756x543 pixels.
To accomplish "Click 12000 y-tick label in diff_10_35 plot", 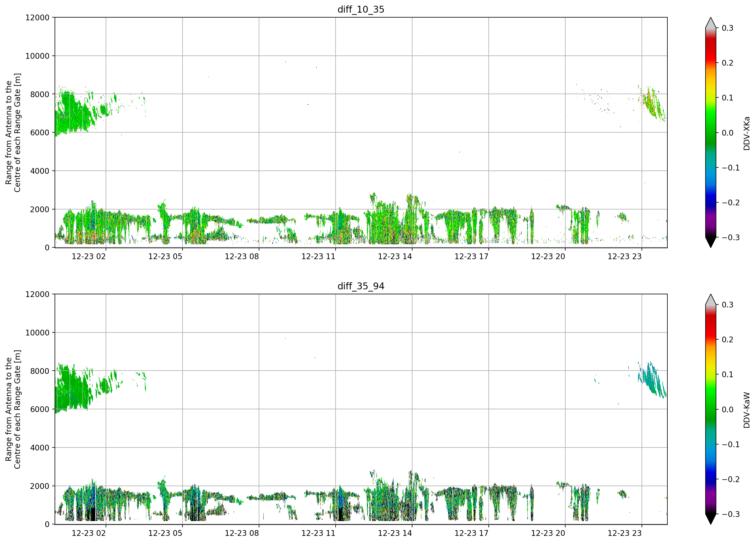I will pyautogui.click(x=37, y=17).
